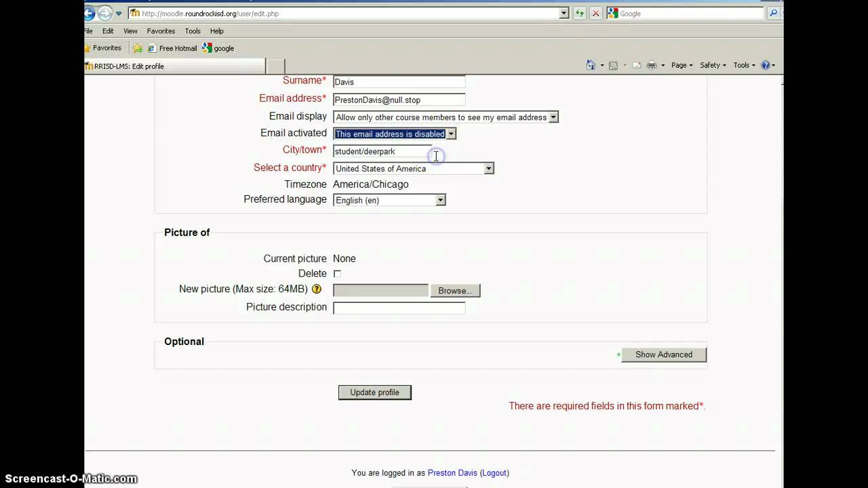Image resolution: width=868 pixels, height=488 pixels.
Task: Open the Preferred language dropdown
Action: [x=441, y=200]
